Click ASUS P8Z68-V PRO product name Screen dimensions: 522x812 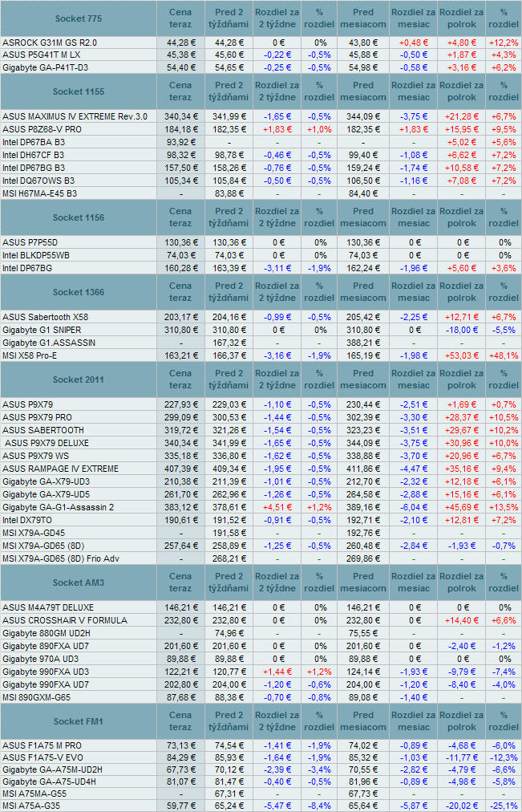tap(42, 129)
